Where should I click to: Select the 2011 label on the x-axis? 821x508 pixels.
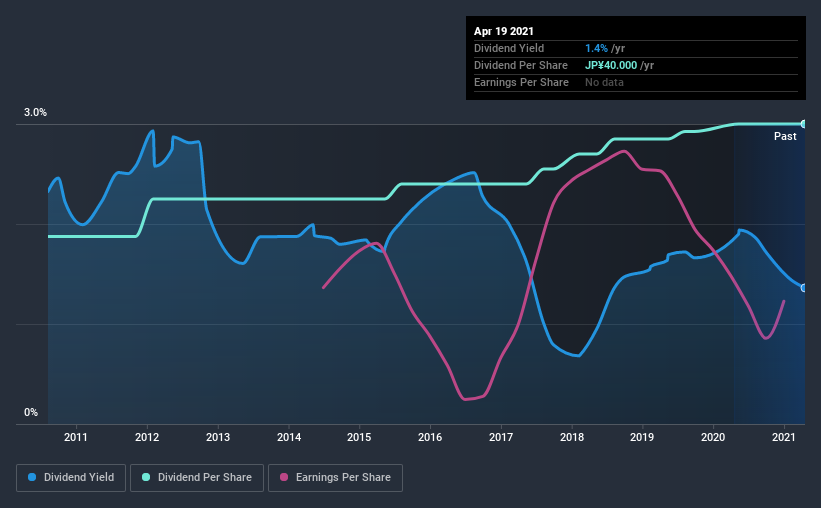(x=76, y=437)
